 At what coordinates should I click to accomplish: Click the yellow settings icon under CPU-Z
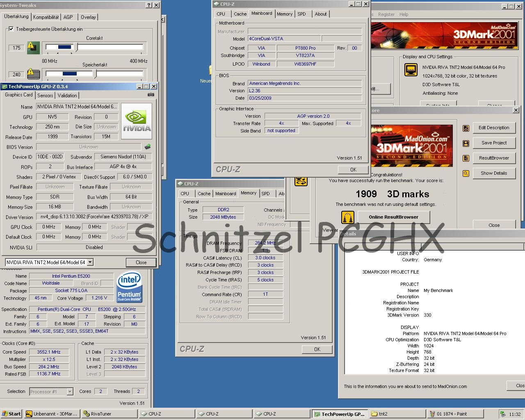[x=301, y=181]
